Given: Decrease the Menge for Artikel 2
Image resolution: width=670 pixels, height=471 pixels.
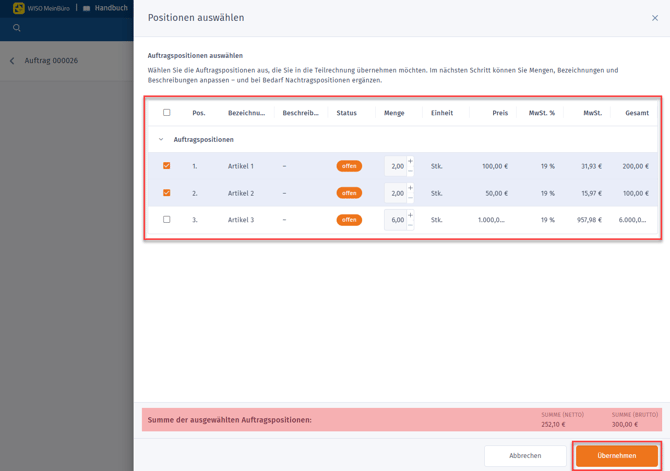Looking at the screenshot, I should click(410, 198).
